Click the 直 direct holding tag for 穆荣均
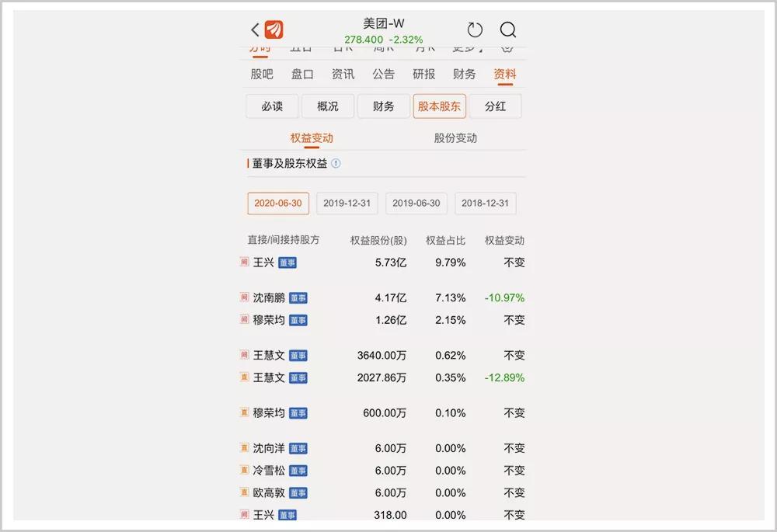Screen dimensions: 777x532 tap(243, 413)
